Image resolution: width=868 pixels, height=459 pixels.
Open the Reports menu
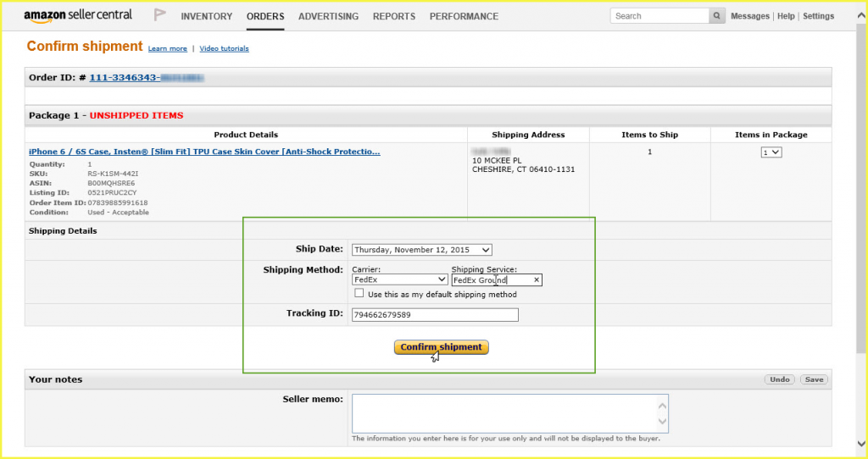(x=394, y=16)
